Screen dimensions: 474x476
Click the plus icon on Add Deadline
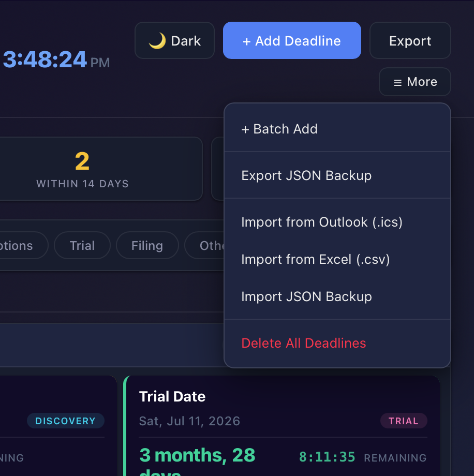[246, 40]
